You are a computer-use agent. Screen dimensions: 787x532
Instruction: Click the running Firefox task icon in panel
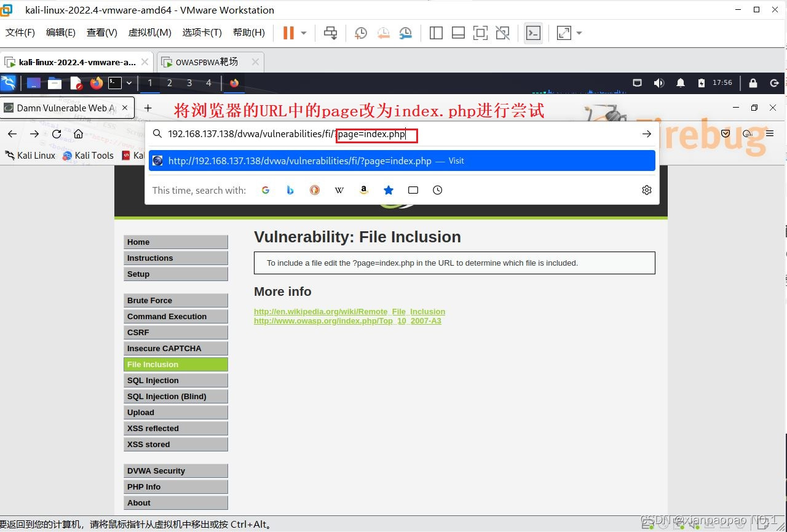click(x=234, y=83)
